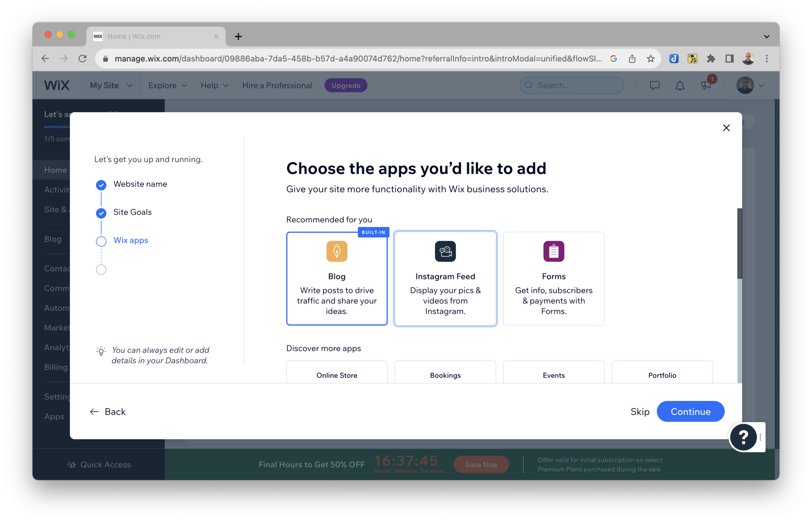
Task: Open browser extensions puzzle icon
Action: click(711, 58)
